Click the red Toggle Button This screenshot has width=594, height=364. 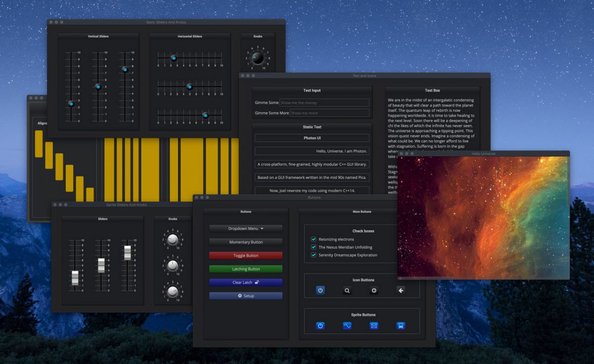point(246,256)
